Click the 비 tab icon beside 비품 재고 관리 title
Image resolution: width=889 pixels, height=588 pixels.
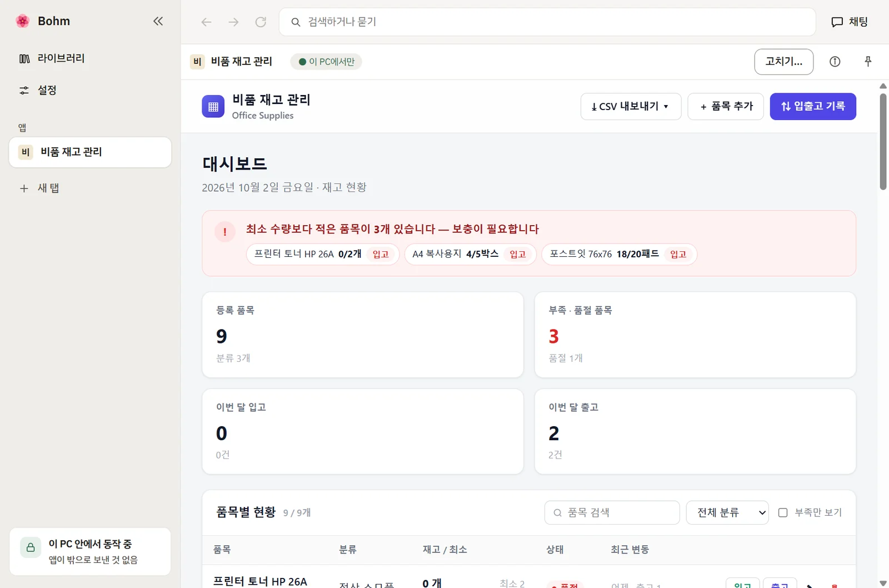pos(197,62)
